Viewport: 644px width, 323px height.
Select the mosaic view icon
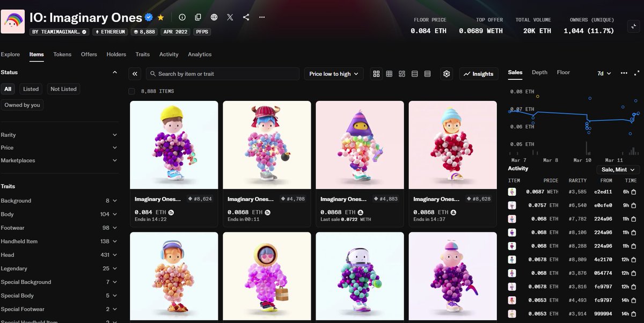[402, 74]
